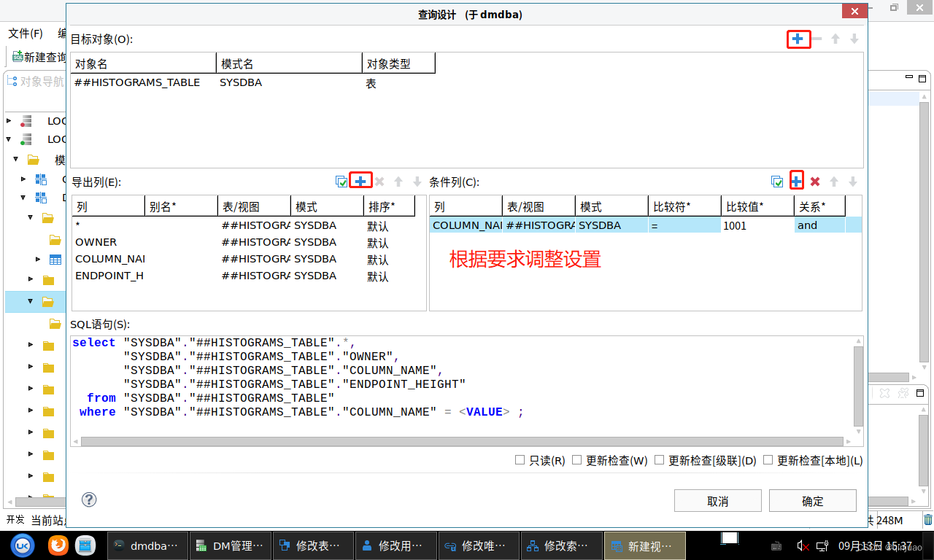Image resolution: width=934 pixels, height=560 pixels.
Task: Open 关系 'and' cell dropdown
Action: coord(819,225)
